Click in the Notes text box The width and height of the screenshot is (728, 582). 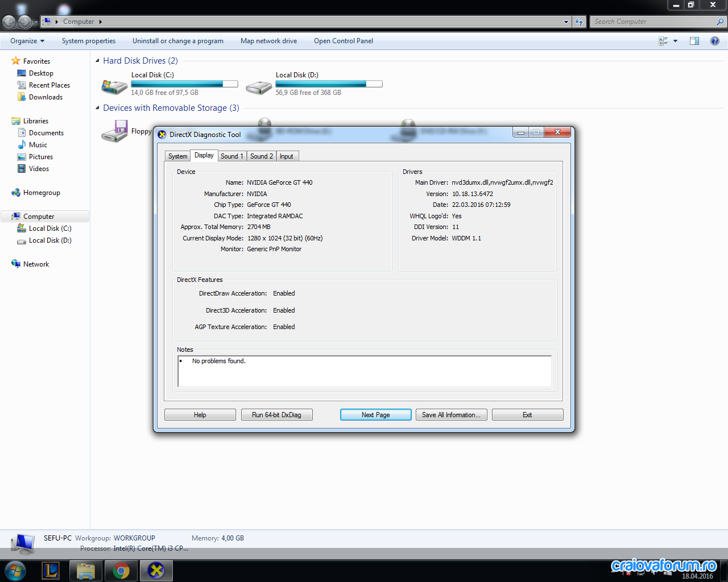click(365, 371)
